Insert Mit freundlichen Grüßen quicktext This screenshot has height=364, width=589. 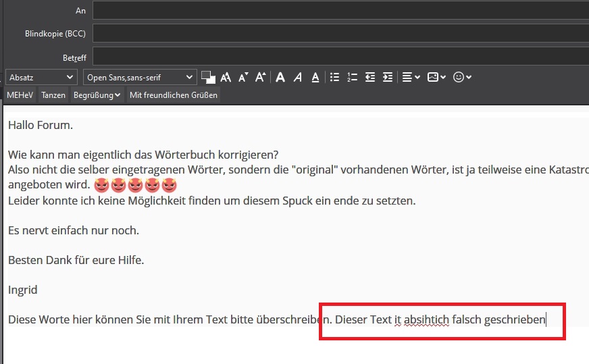pyautogui.click(x=174, y=95)
